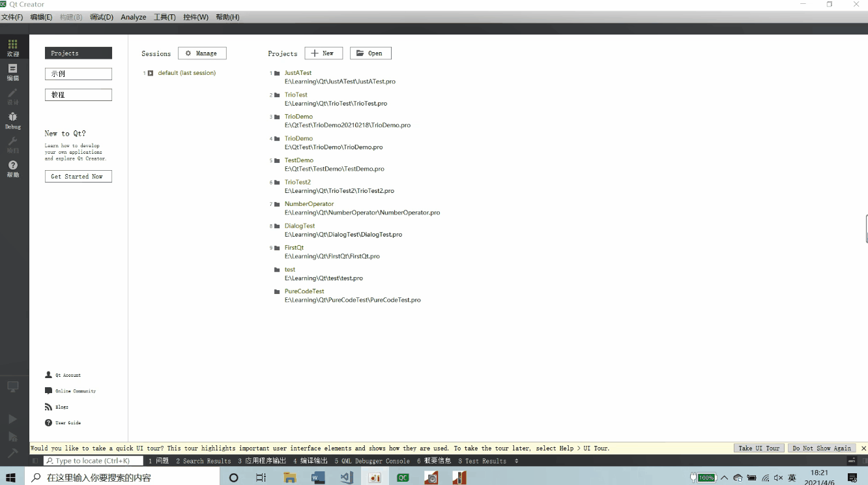Open the 示例 (Examples) page

point(78,74)
